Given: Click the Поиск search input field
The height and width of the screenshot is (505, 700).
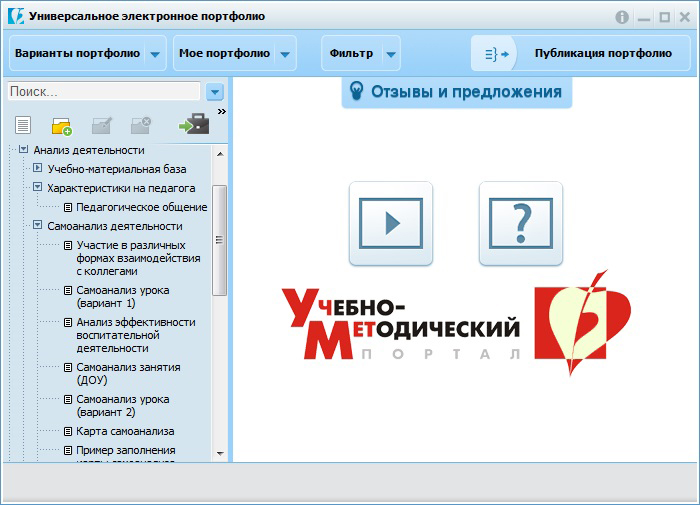Looking at the screenshot, I should tap(104, 92).
